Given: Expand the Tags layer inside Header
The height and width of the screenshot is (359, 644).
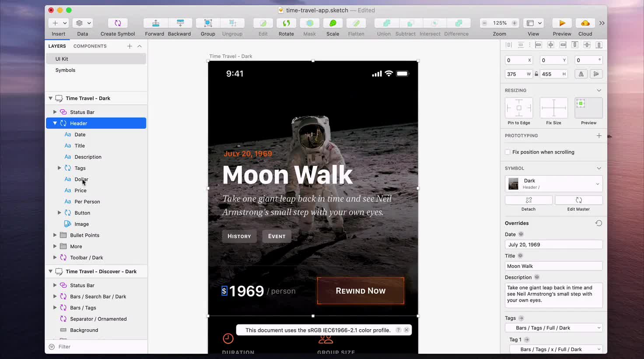Looking at the screenshot, I should click(59, 168).
